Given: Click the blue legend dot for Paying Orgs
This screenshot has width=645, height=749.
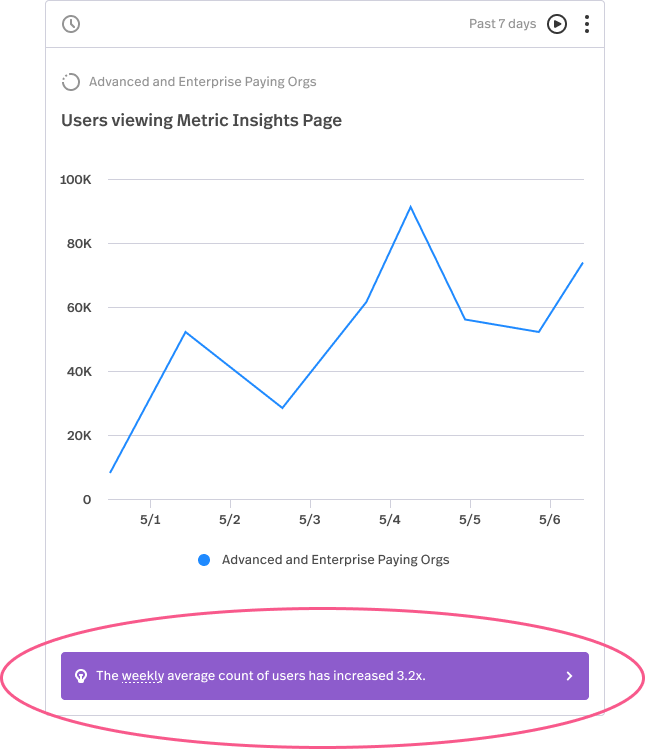Looking at the screenshot, I should point(204,560).
